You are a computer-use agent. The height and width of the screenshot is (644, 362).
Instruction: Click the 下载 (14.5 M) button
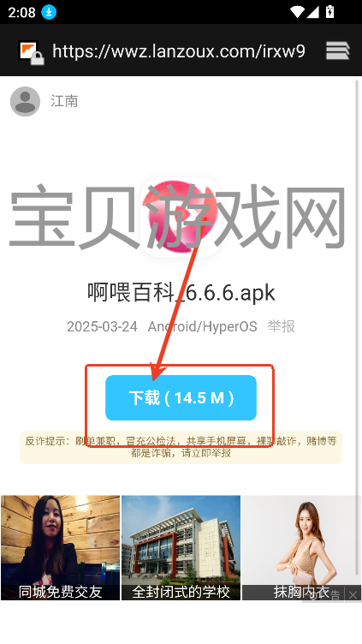coord(181,397)
